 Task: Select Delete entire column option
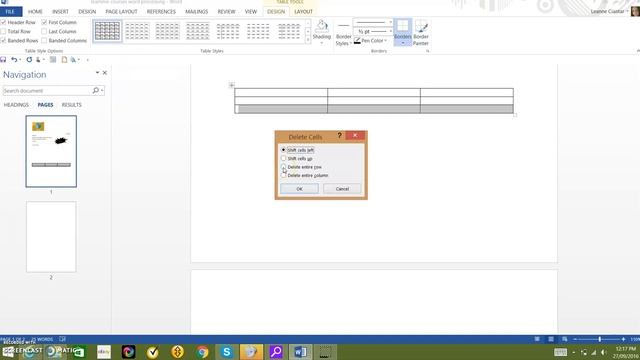[x=284, y=176]
